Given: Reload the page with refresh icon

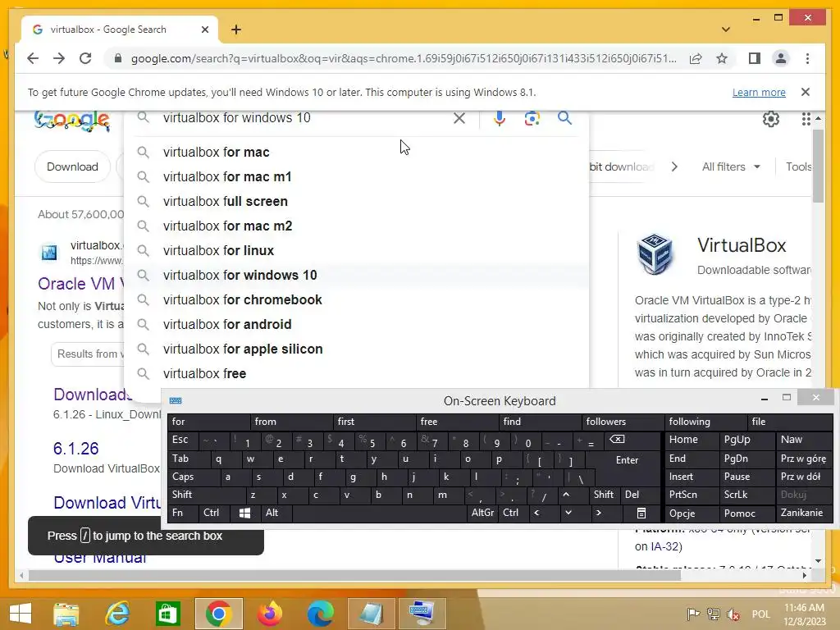Looking at the screenshot, I should point(85,58).
